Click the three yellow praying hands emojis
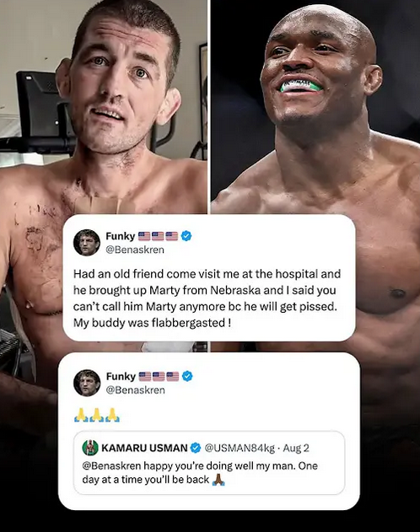Image resolution: width=420 pixels, height=532 pixels. click(x=97, y=415)
